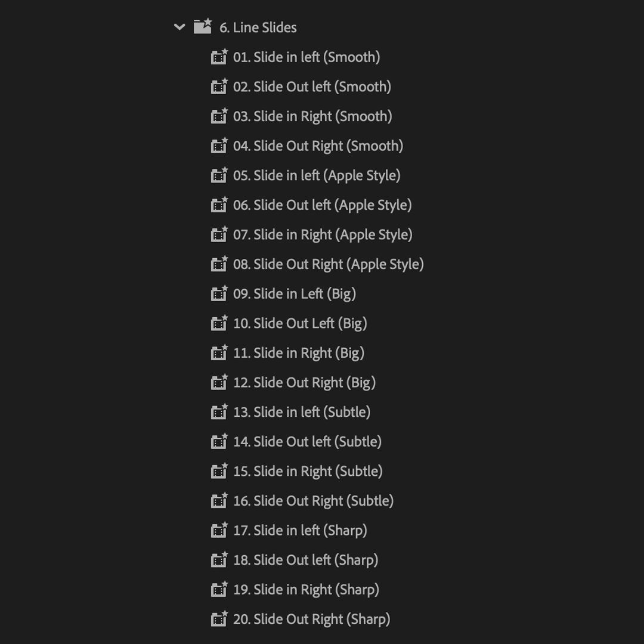The height and width of the screenshot is (644, 644).
Task: Click the composition icon beside 01. Slide in left (Smooth)
Action: coord(219,57)
